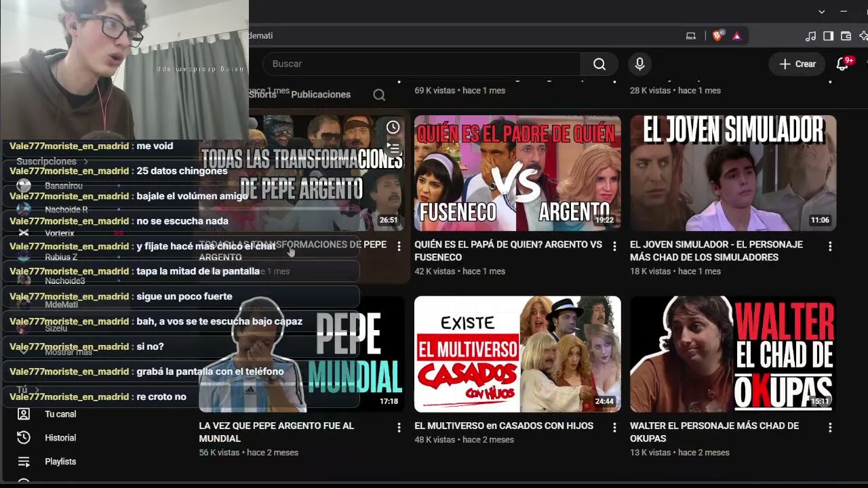This screenshot has height=488, width=868.
Task: Open title El Multiverso en Casados con Hijos
Action: point(504,426)
